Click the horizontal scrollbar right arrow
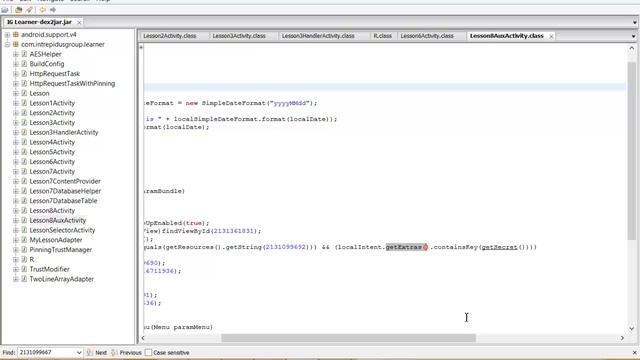This screenshot has height=360, width=640. pyautogui.click(x=622, y=338)
